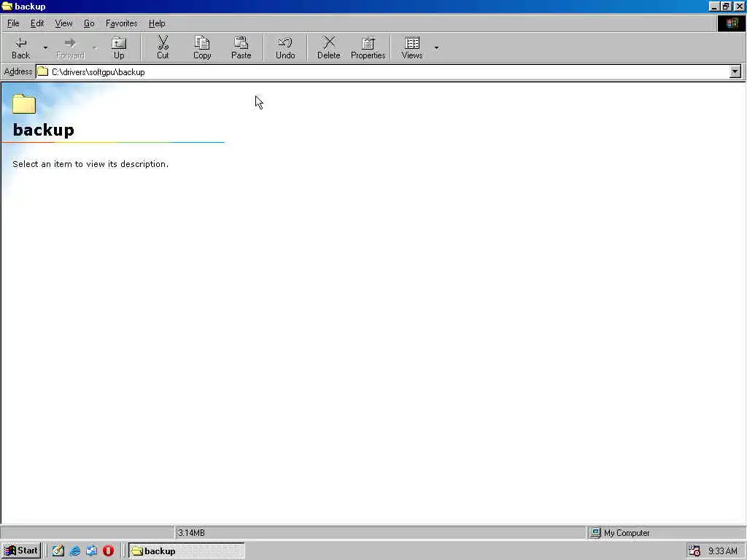Launch the Show Desktop quick launch icon
Screen dimensions: 747x560
pyautogui.click(x=58, y=551)
